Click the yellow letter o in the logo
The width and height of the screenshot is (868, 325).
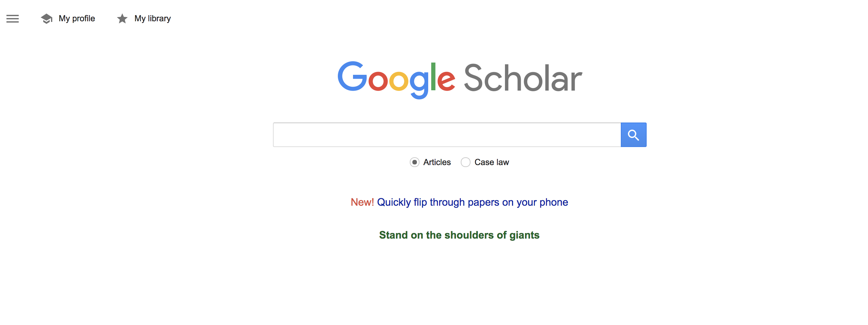(x=399, y=81)
